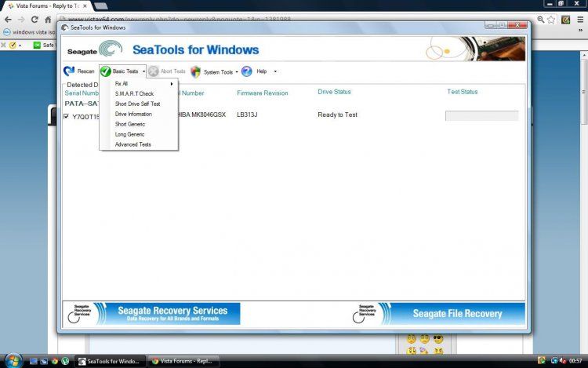
Task: Click the Chrome address bar URL
Action: click(180, 19)
